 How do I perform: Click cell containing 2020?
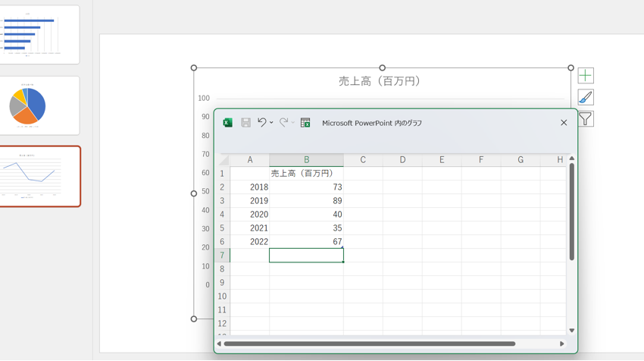pos(250,214)
